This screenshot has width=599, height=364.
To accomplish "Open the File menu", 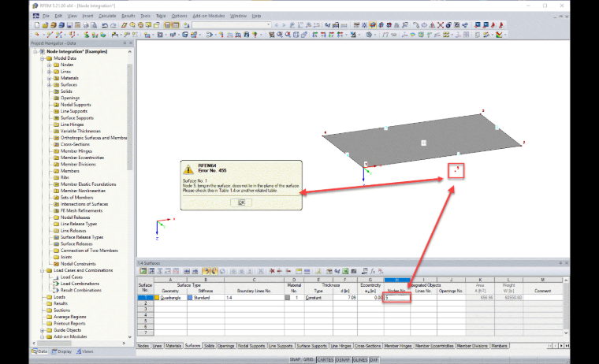I will (x=46, y=16).
